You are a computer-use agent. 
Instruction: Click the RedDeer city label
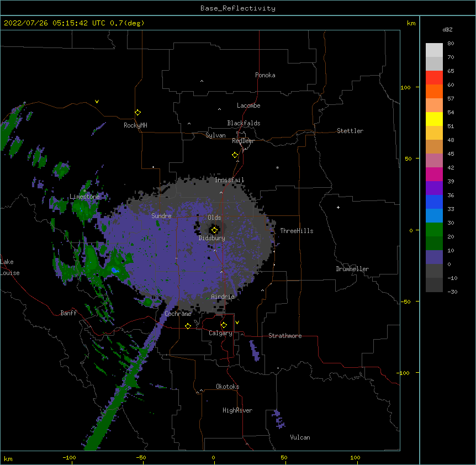tap(243, 141)
